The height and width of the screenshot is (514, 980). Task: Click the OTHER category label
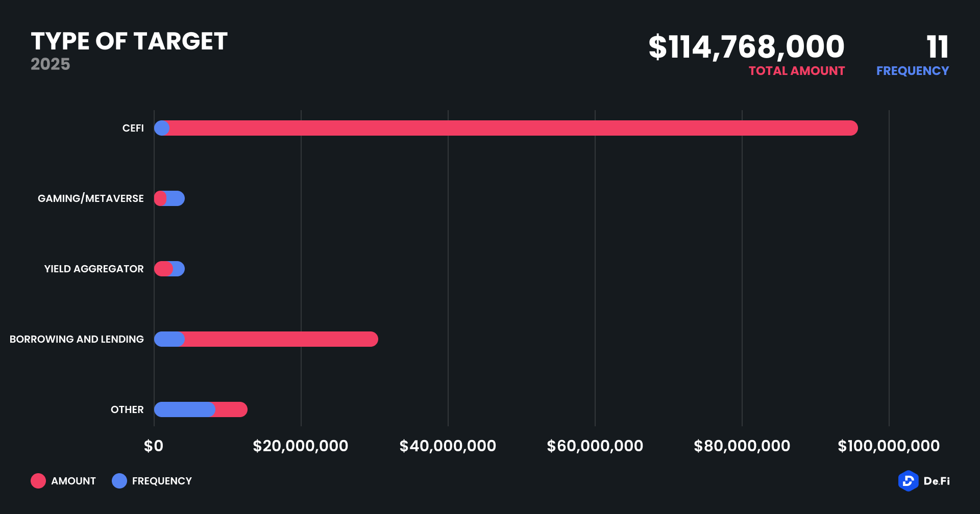pos(127,409)
